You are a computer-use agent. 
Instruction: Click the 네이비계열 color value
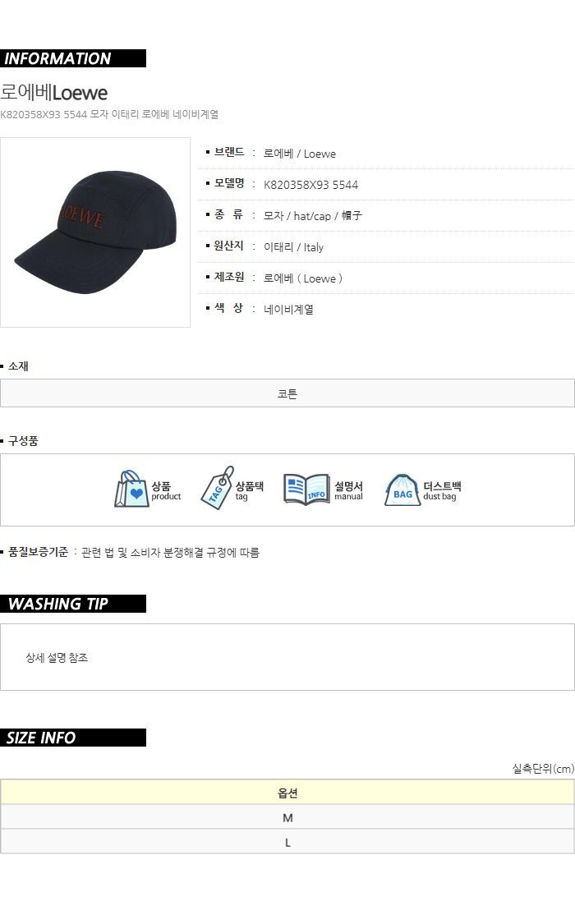(288, 309)
